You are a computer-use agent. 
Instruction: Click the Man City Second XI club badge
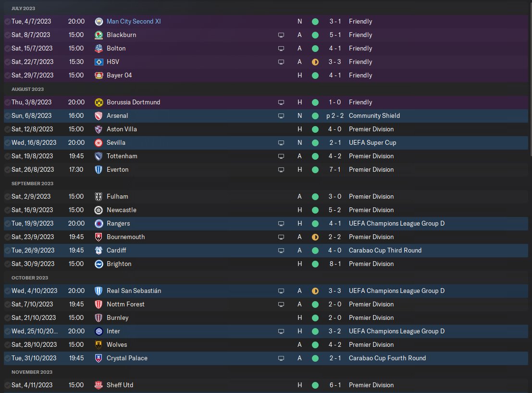[x=99, y=22]
